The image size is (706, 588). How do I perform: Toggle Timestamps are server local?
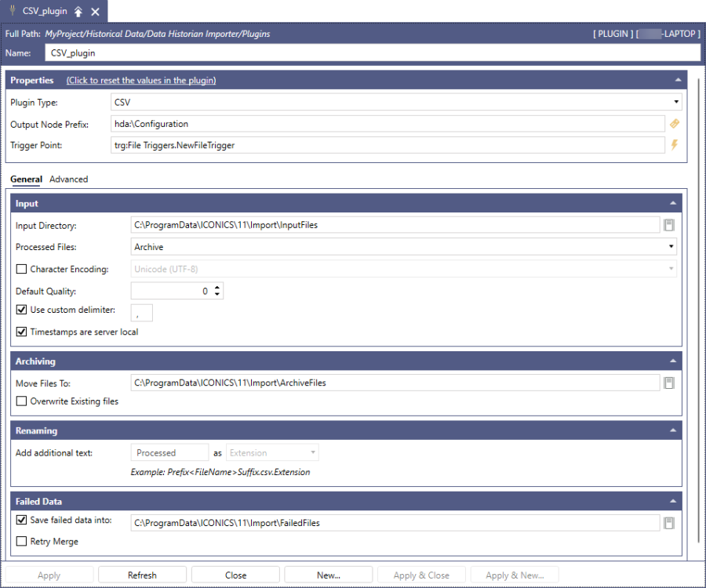(21, 332)
